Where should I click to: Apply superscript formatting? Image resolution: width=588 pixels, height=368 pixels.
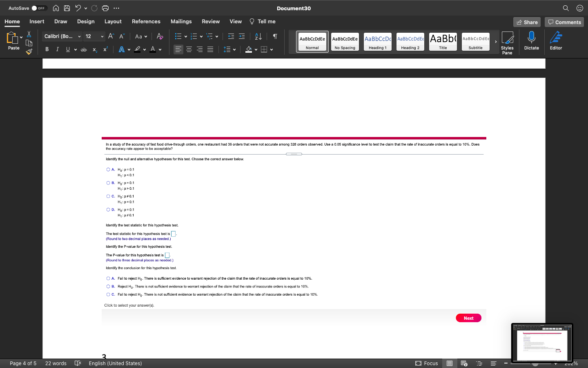(x=105, y=49)
